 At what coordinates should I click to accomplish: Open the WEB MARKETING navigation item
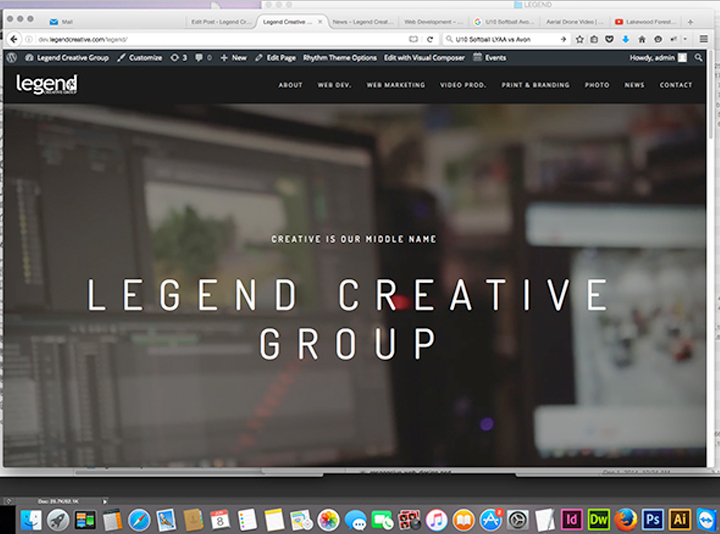[395, 85]
